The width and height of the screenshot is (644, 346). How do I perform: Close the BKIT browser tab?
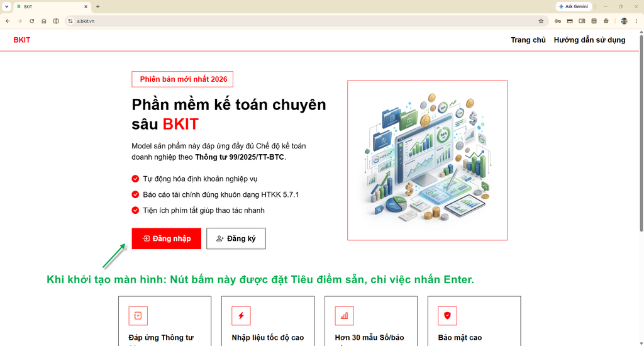tap(86, 6)
